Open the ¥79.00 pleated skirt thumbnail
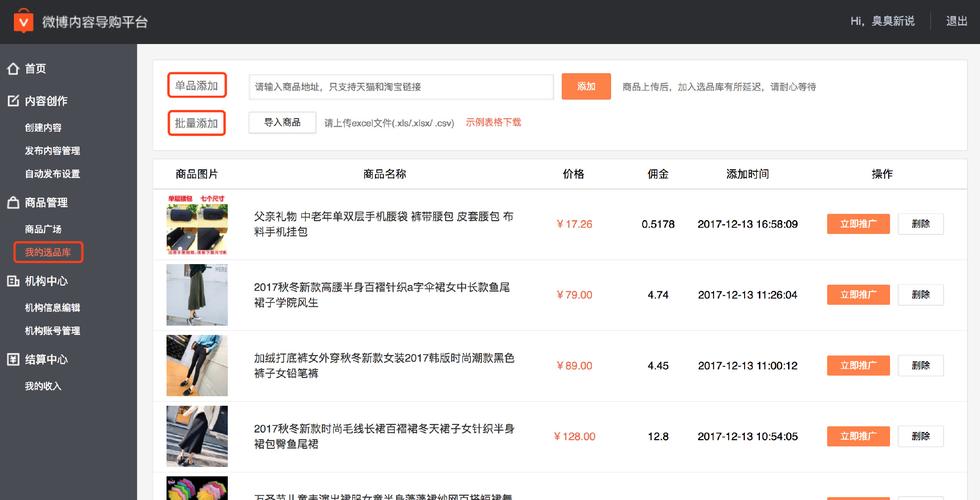This screenshot has height=500, width=980. point(197,295)
